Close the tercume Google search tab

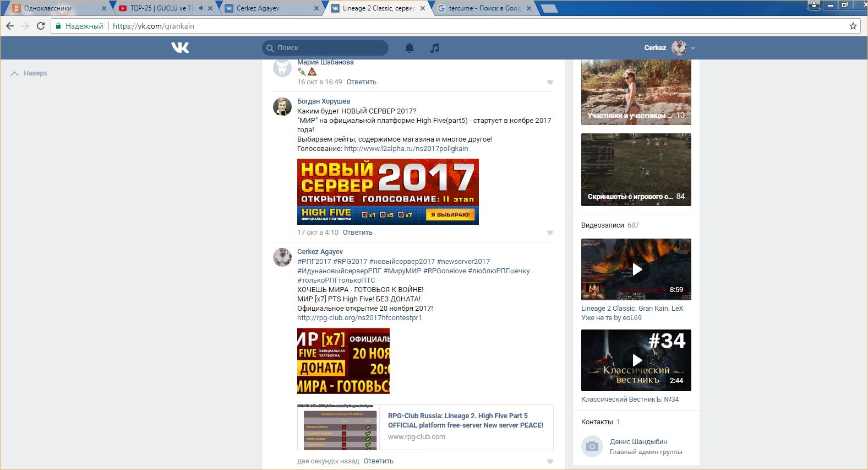click(x=529, y=8)
